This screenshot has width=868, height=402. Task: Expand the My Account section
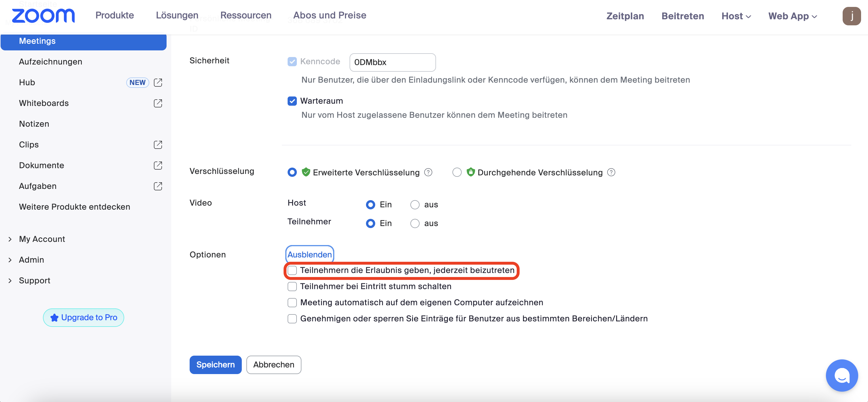[42, 239]
